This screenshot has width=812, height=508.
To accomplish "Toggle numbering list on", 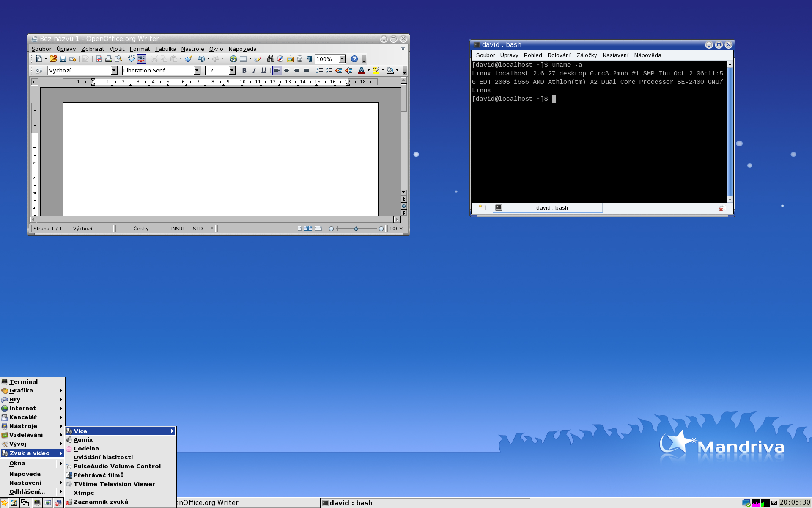I will (319, 70).
